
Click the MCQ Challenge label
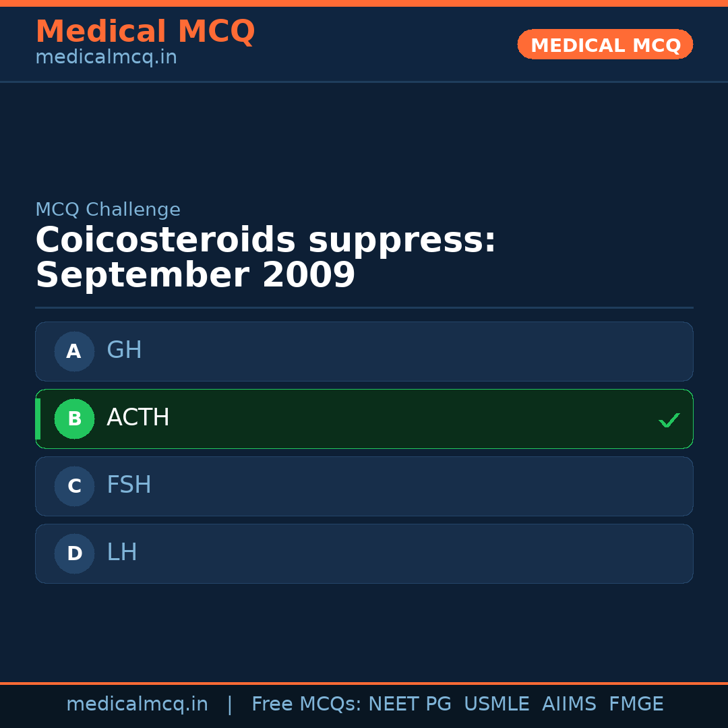pos(108,210)
